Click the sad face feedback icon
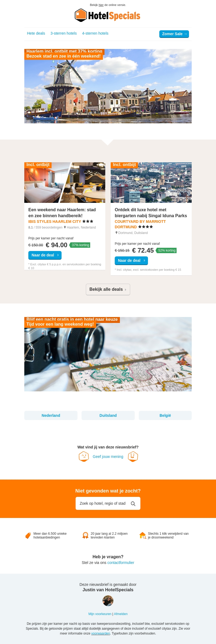 point(84,457)
